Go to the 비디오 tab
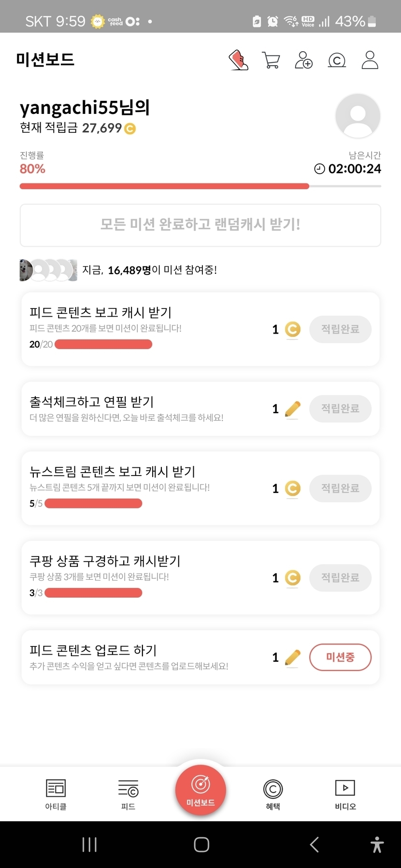 click(x=345, y=794)
